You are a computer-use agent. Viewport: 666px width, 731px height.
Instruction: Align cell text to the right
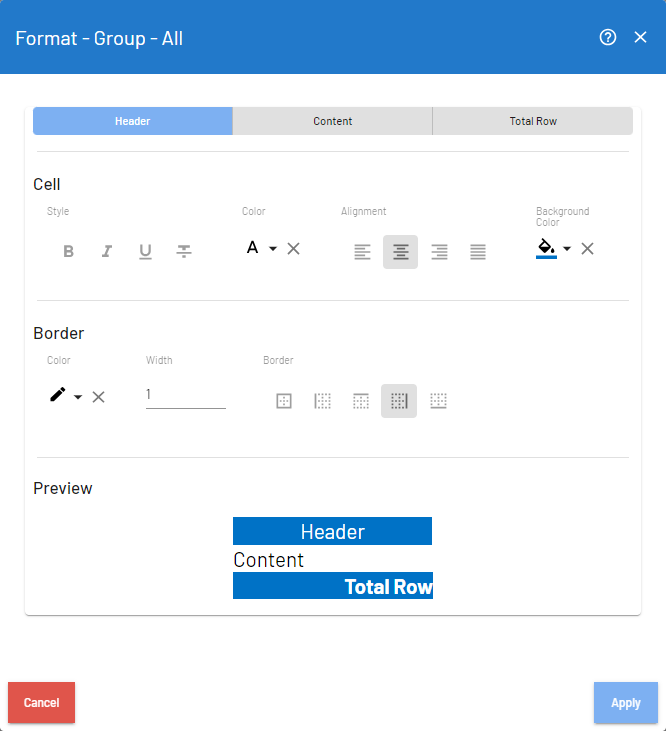tap(439, 252)
